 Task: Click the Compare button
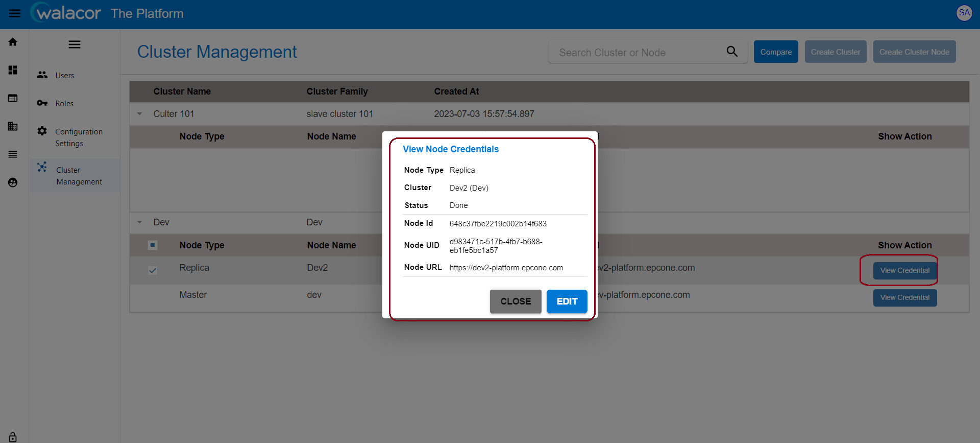pyautogui.click(x=775, y=52)
